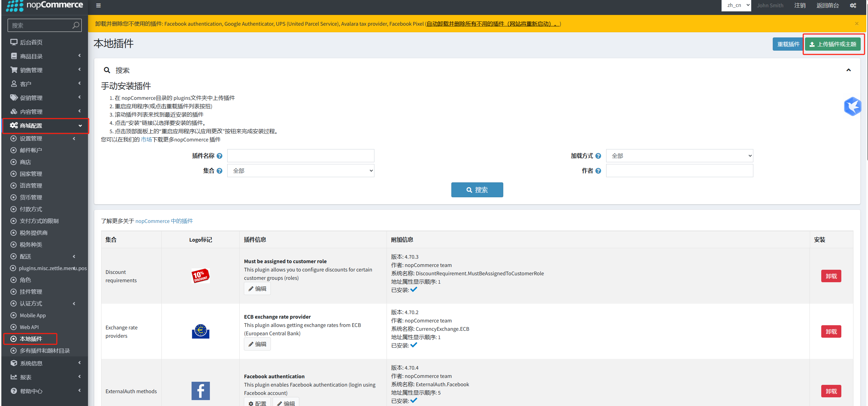868x406 pixels.
Task: Click the 上传插件或主题 button
Action: point(833,44)
